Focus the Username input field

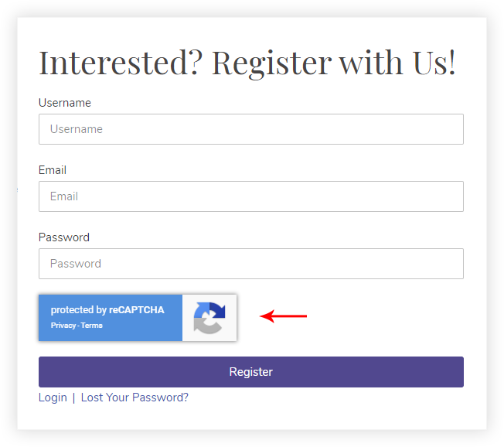250,129
